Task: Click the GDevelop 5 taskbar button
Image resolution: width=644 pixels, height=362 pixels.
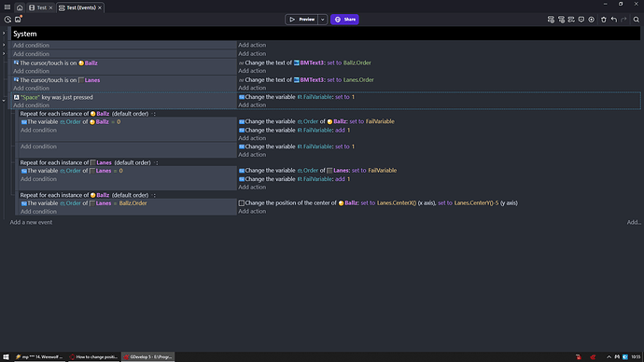Action: pos(147,356)
